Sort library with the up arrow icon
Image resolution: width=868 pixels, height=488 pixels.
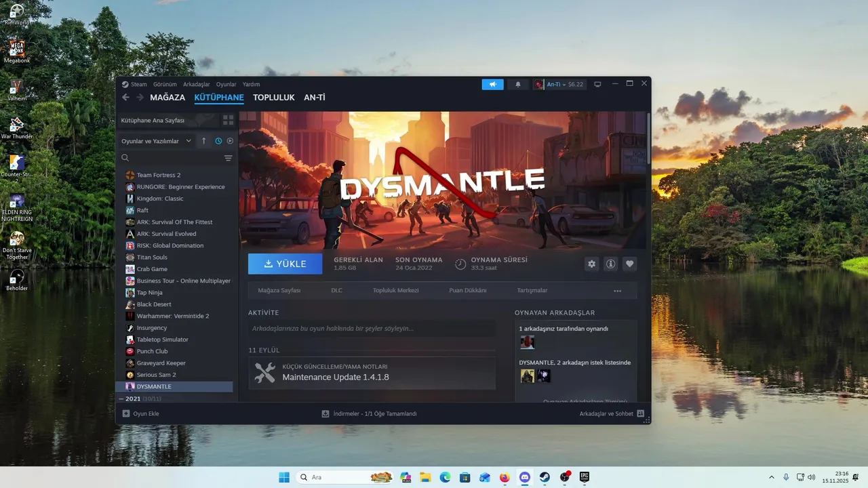[203, 141]
